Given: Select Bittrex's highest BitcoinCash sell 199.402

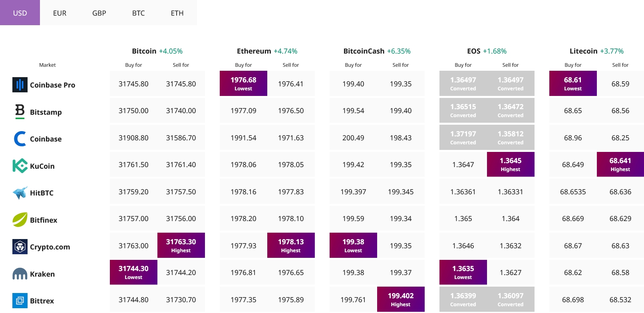Looking at the screenshot, I should [x=401, y=299].
